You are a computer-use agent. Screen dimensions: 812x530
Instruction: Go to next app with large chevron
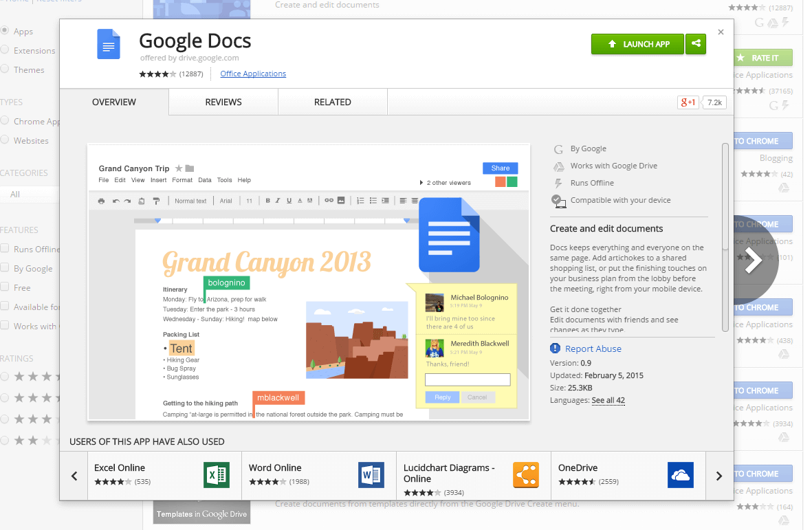754,260
